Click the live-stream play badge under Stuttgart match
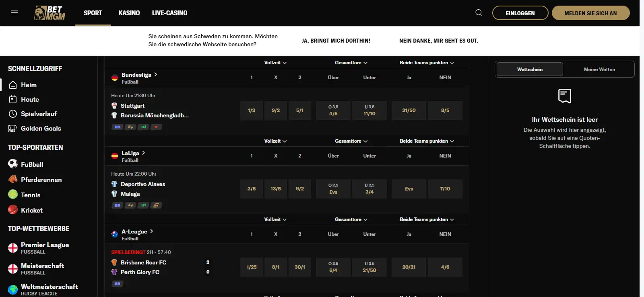This screenshot has height=297, width=644. click(156, 127)
